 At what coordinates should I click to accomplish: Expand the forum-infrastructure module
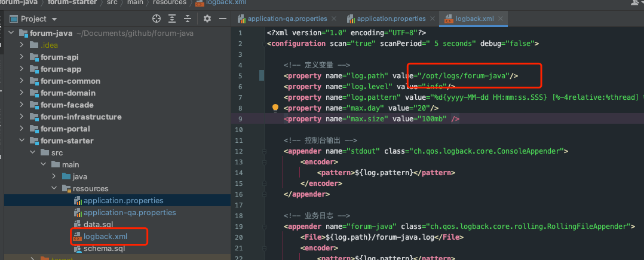point(22,117)
